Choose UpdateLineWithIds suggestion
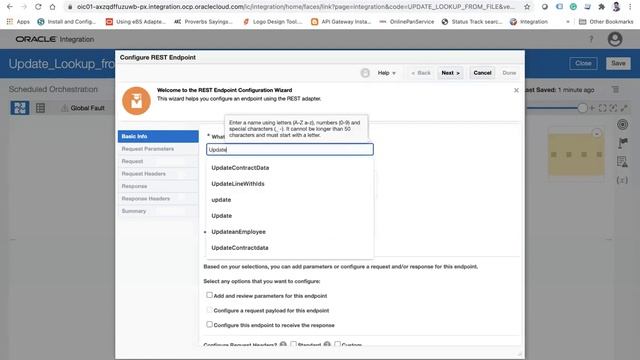640x360 pixels. [290, 184]
